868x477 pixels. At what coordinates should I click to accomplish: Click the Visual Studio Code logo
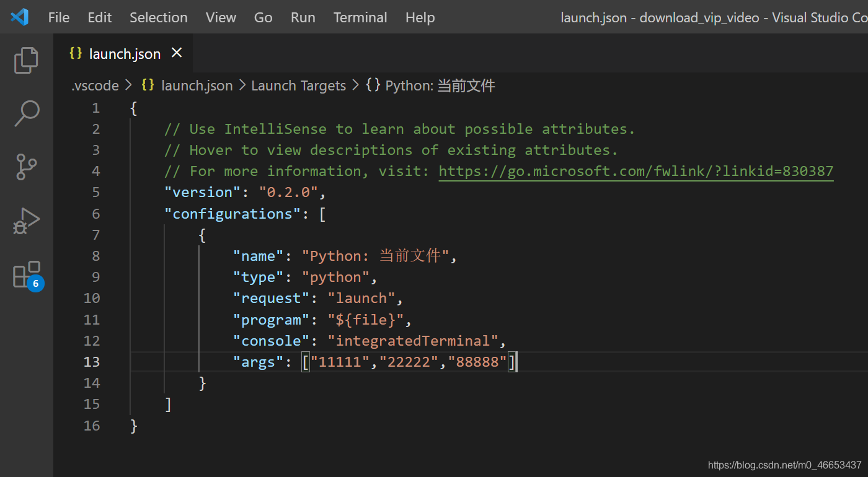19,17
